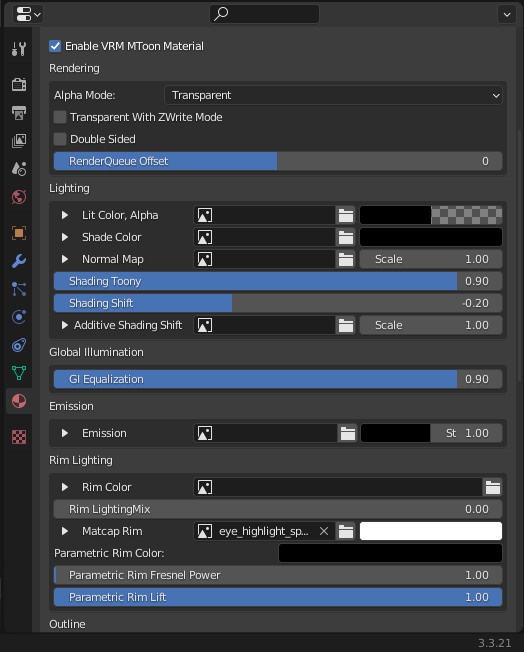Open the Tool properties tab
This screenshot has width=524, height=652.
pos(19,49)
